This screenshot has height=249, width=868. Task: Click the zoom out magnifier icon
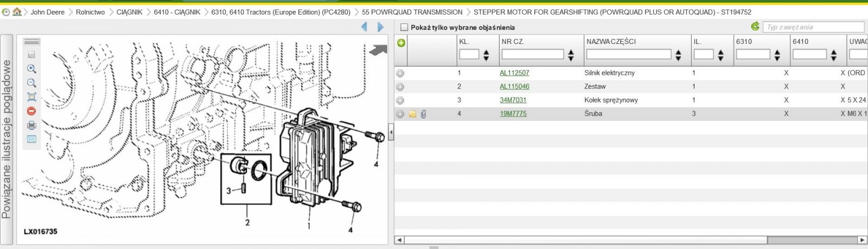pyautogui.click(x=31, y=83)
